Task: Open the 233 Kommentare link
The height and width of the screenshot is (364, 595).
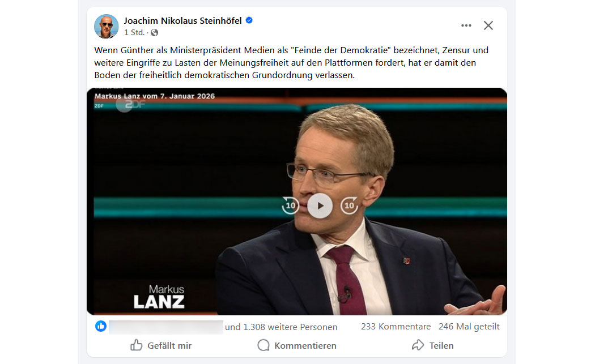Action: click(396, 327)
